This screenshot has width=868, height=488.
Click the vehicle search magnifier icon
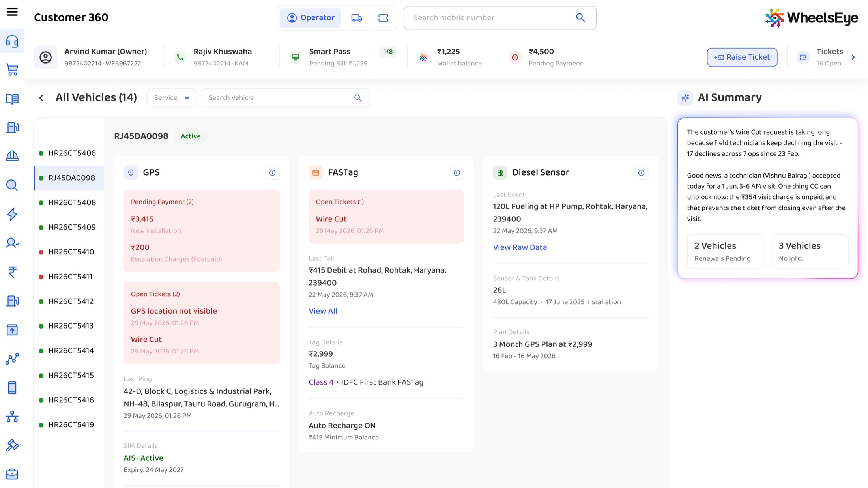358,98
